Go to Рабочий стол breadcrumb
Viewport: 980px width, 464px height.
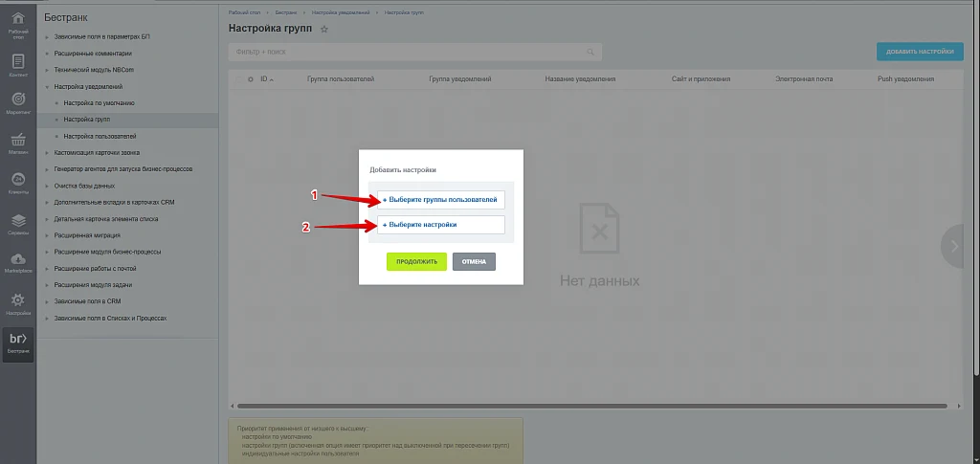coord(244,12)
